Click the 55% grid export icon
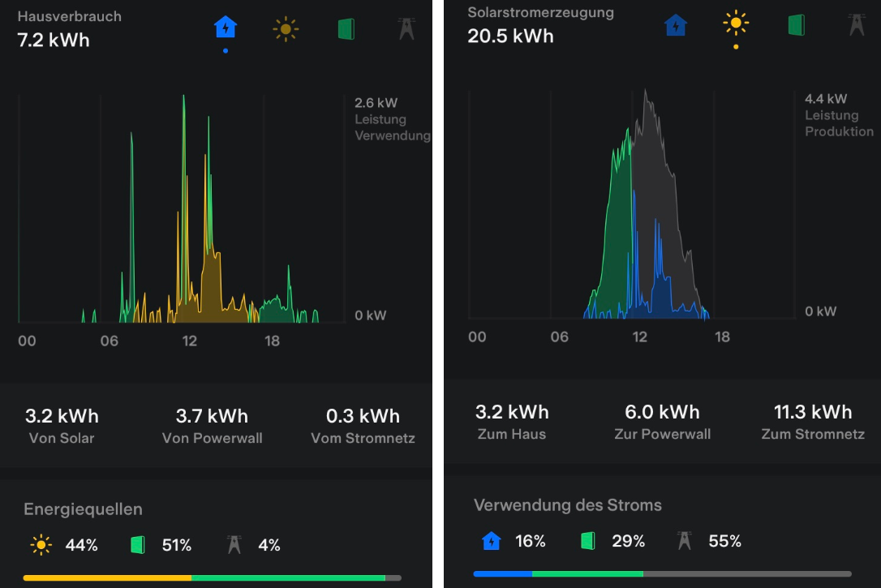Viewport: 881px width, 588px height. pos(685,541)
